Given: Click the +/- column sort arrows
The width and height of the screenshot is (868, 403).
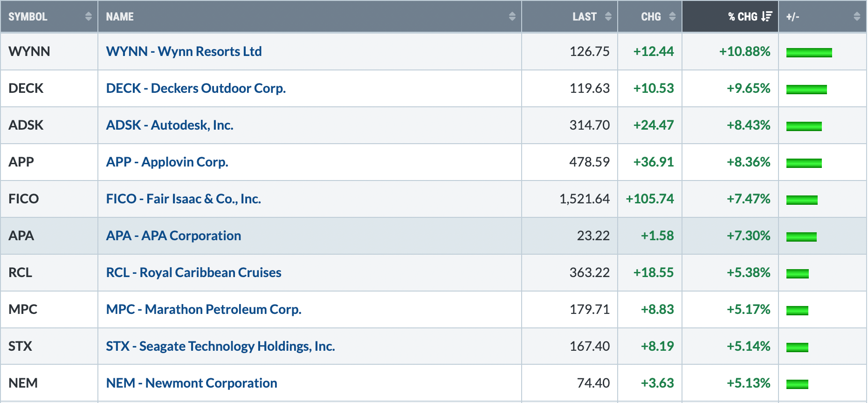Looking at the screenshot, I should point(857,17).
